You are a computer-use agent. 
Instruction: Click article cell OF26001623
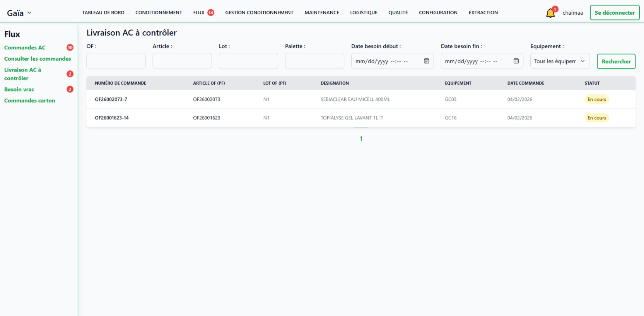pos(207,118)
